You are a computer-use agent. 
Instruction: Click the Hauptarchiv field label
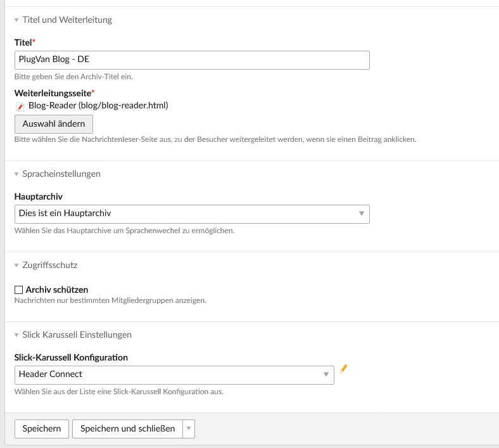coord(38,197)
